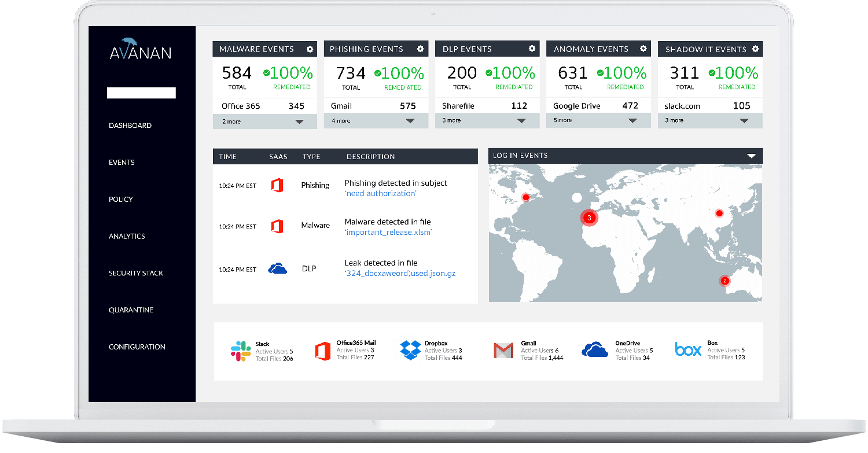Open Log In Events dropdown arrow
Image resolution: width=868 pixels, height=453 pixels.
751,156
